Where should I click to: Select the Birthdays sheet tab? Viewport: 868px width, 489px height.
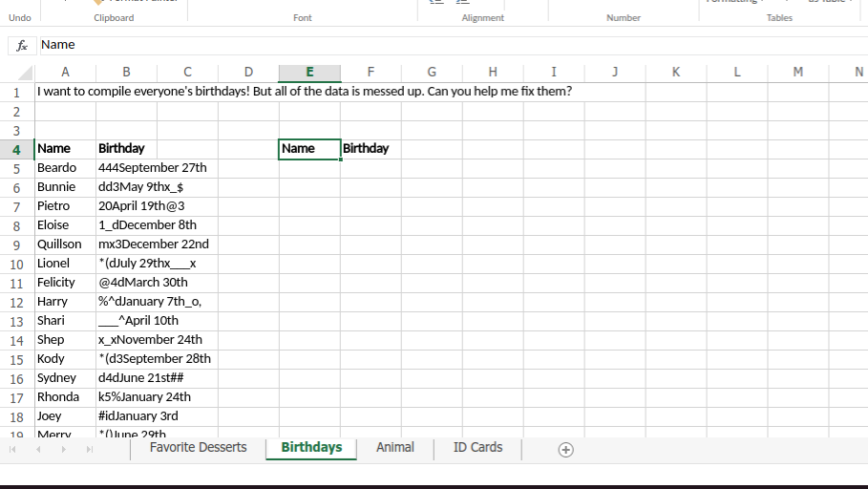tap(311, 448)
